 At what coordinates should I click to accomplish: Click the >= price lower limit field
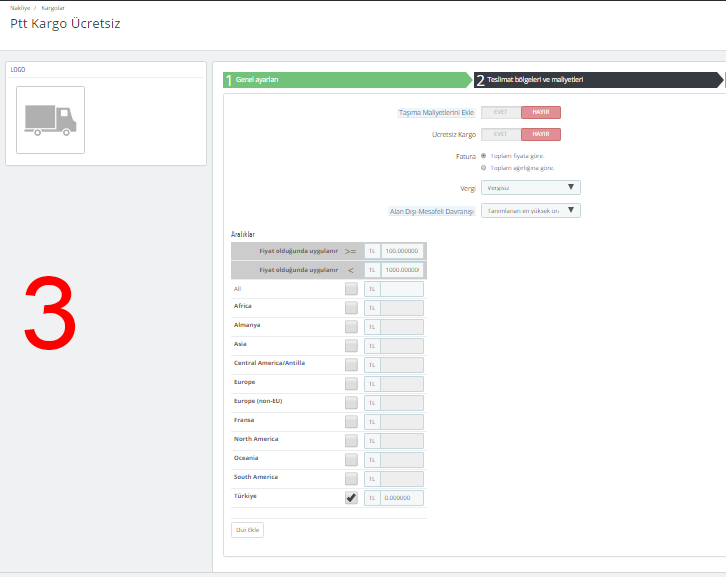(402, 251)
